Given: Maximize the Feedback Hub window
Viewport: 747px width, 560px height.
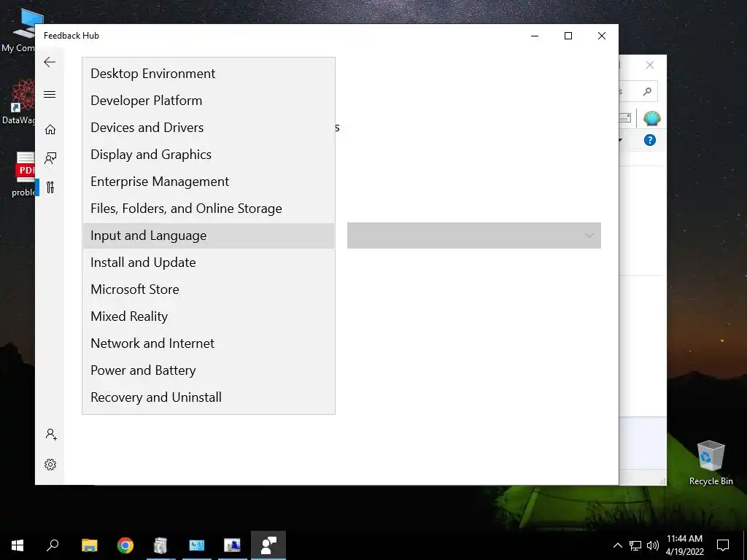Looking at the screenshot, I should [x=568, y=36].
